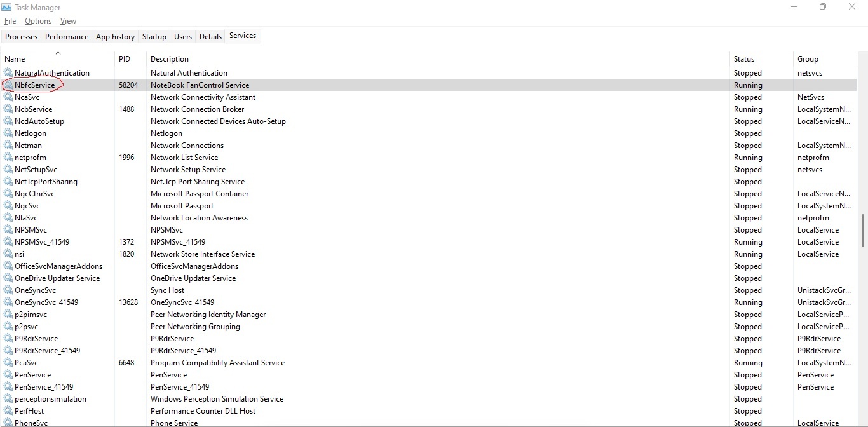The width and height of the screenshot is (868, 427).
Task: Sort by Description column header
Action: pyautogui.click(x=438, y=58)
